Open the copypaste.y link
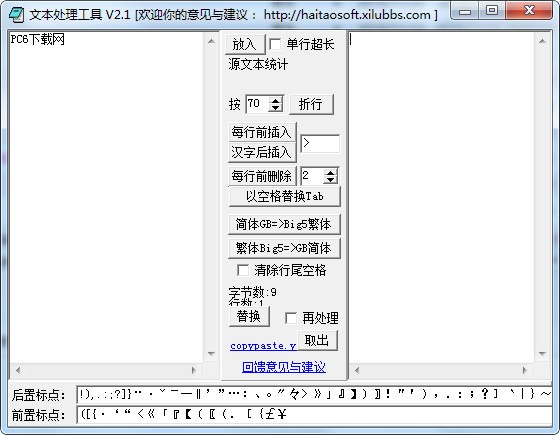560x435 pixels. (x=263, y=346)
